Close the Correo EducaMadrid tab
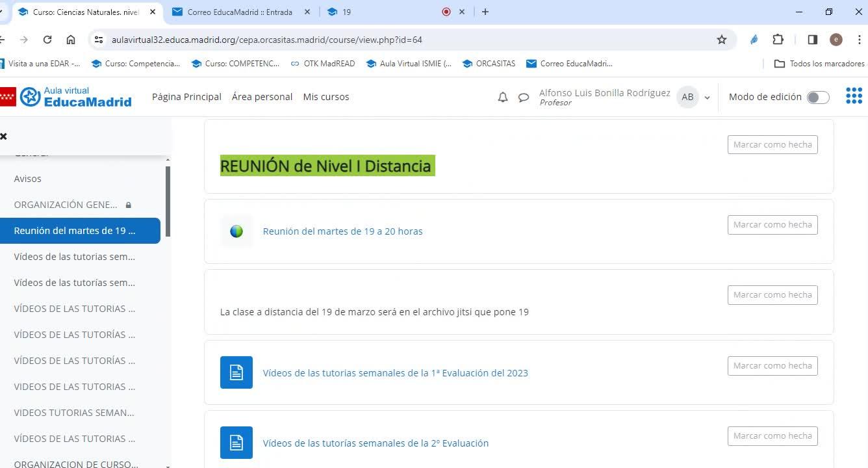The width and height of the screenshot is (868, 468). [307, 12]
